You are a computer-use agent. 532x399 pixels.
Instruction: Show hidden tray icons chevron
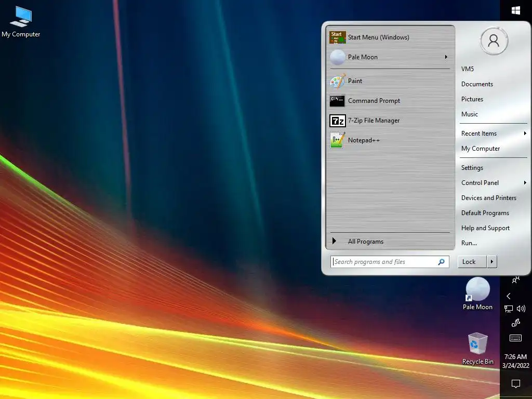(508, 296)
